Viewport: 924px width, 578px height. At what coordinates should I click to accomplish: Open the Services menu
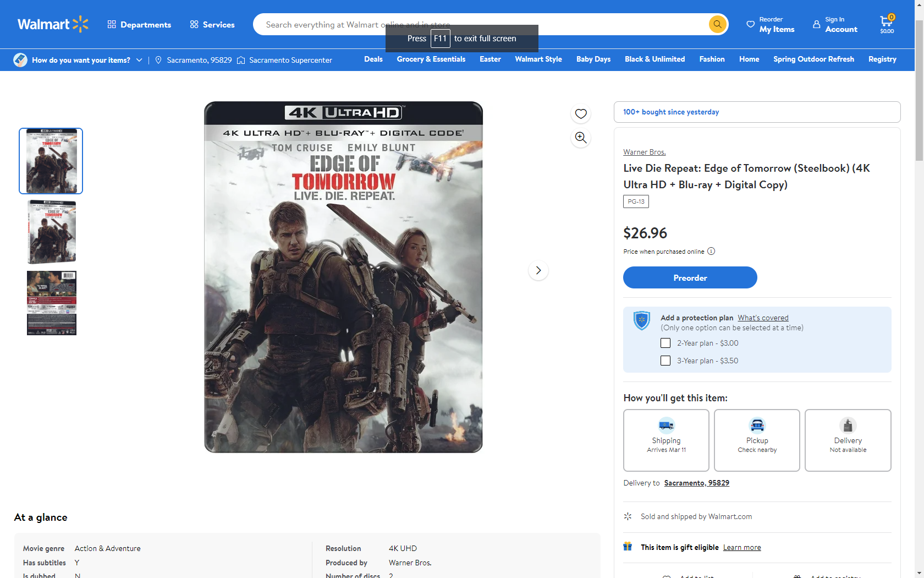tap(212, 24)
